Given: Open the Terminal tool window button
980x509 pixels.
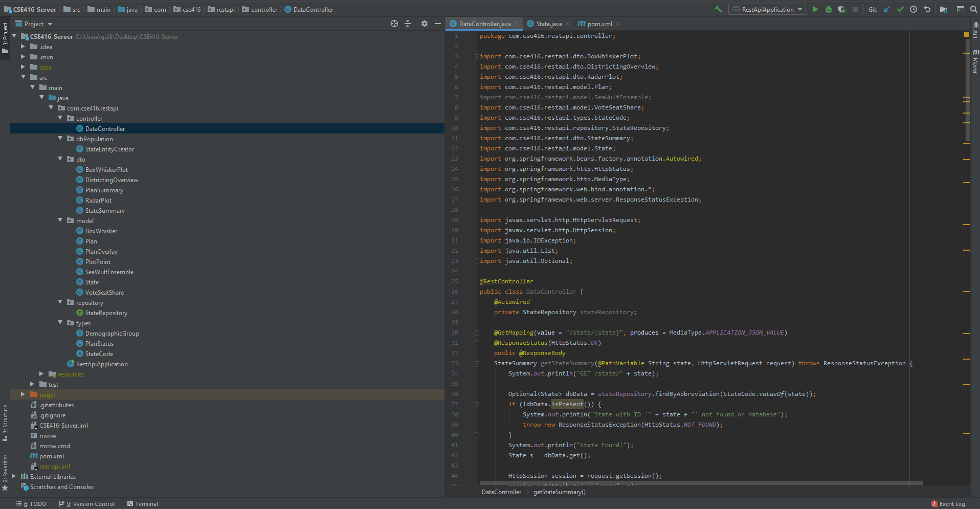Looking at the screenshot, I should (x=143, y=504).
